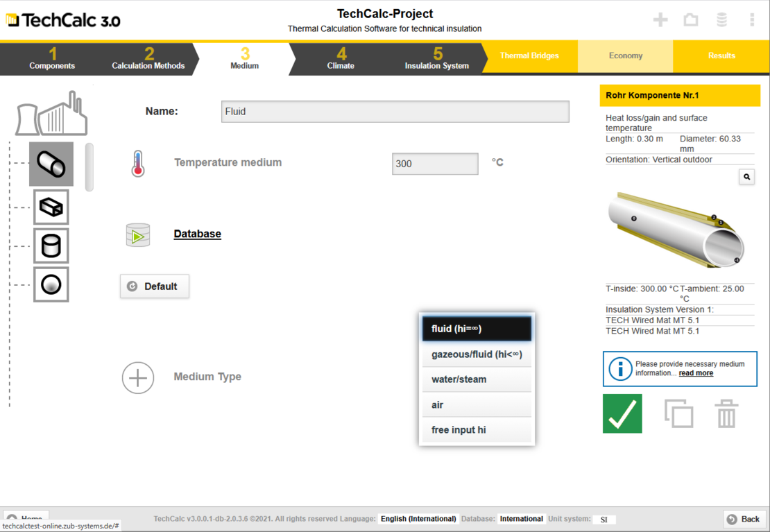
Task: Choose air from the medium list
Action: tap(477, 405)
